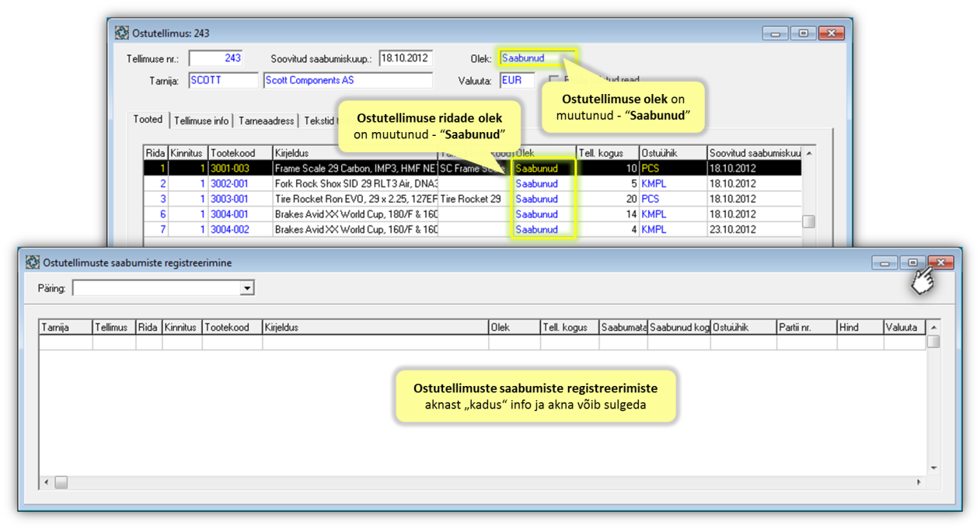Open the Päring dropdown list

pyautogui.click(x=247, y=288)
